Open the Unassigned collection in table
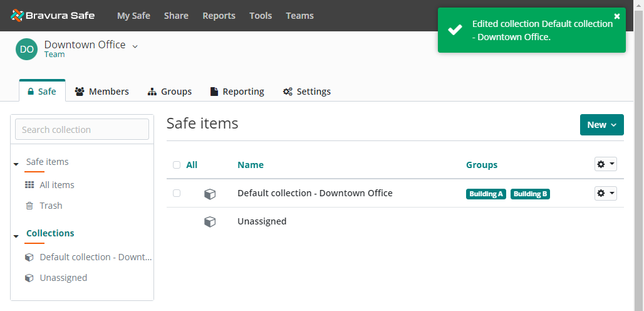 point(262,221)
